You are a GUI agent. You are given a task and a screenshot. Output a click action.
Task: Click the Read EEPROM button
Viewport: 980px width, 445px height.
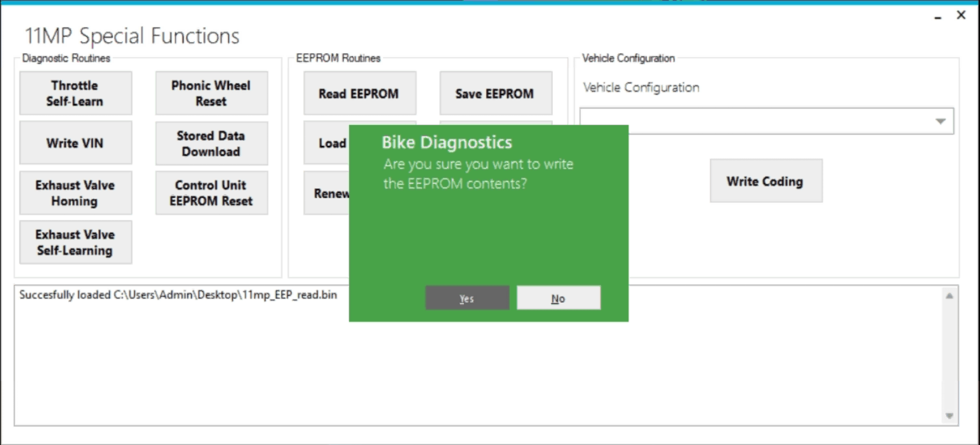[359, 93]
